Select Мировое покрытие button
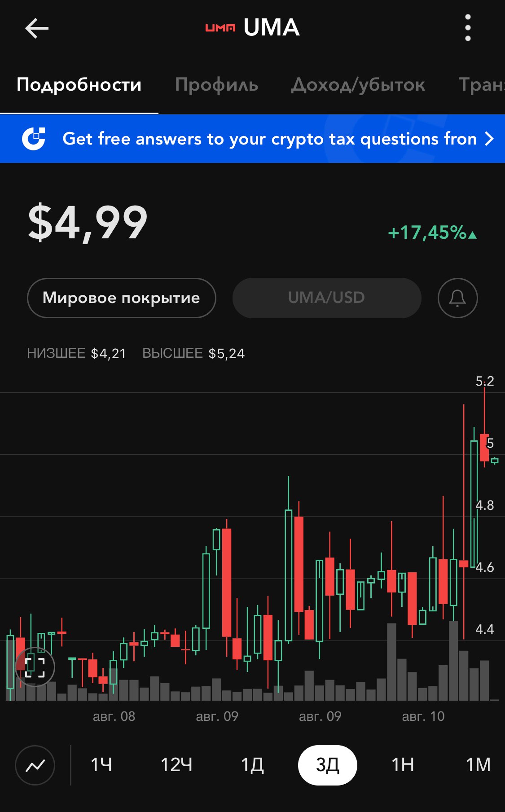 [x=122, y=298]
